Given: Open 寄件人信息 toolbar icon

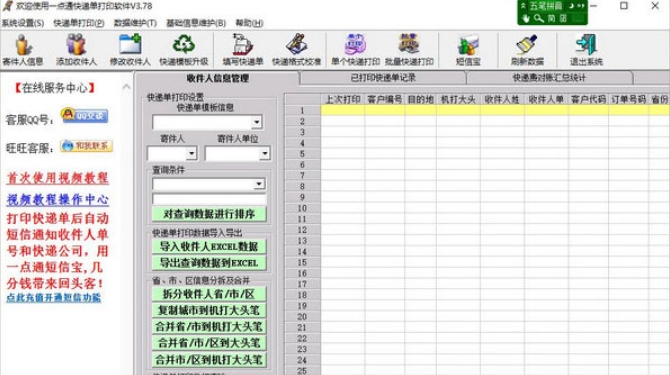Looking at the screenshot, I should click(x=23, y=50).
